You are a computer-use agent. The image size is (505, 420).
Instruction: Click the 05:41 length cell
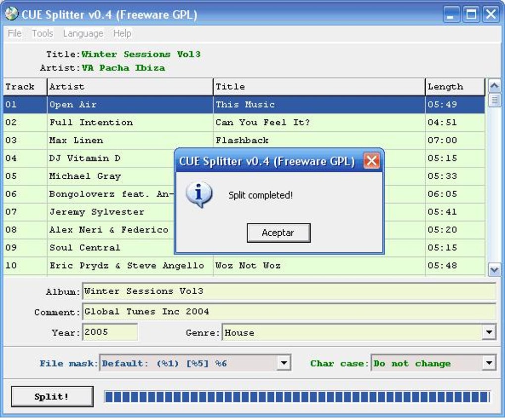(x=455, y=212)
